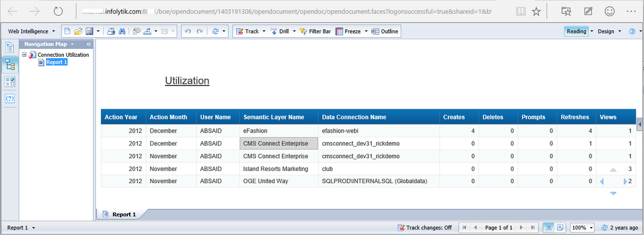Screen dimensions: 644x235
Task: Click the 2 years ago refresh status
Action: pyautogui.click(x=620, y=228)
